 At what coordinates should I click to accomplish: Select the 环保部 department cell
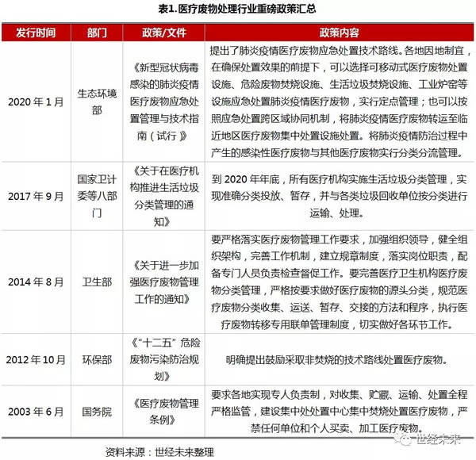97,360
